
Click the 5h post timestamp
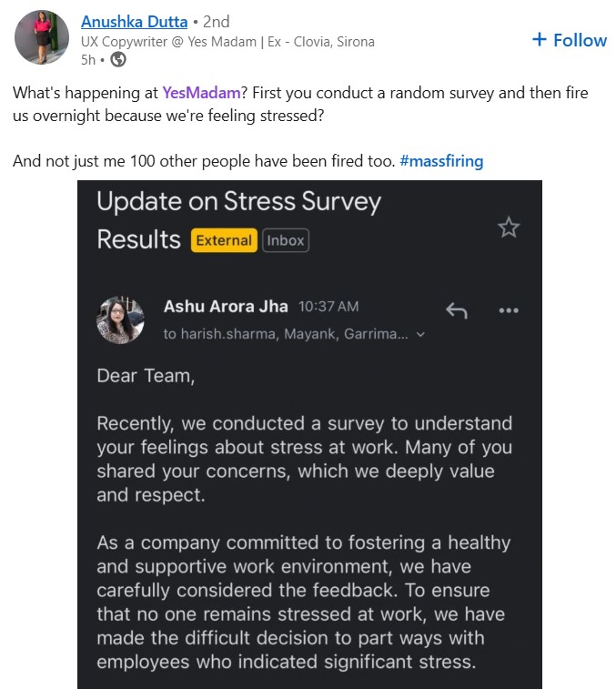coord(87,60)
